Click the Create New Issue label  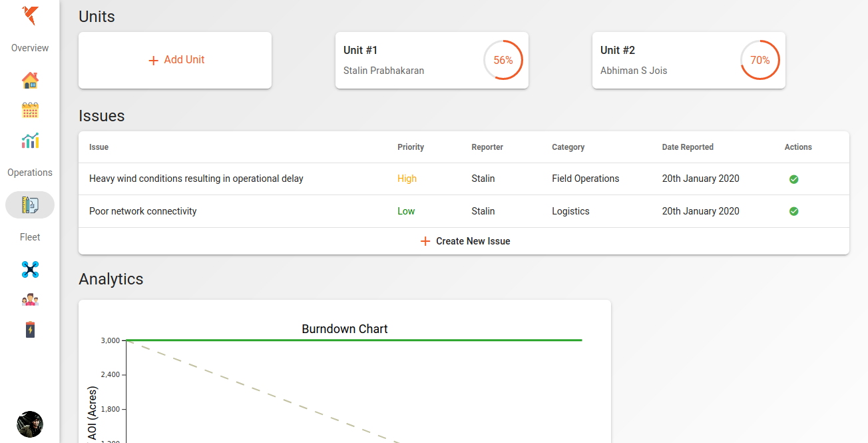(x=473, y=241)
